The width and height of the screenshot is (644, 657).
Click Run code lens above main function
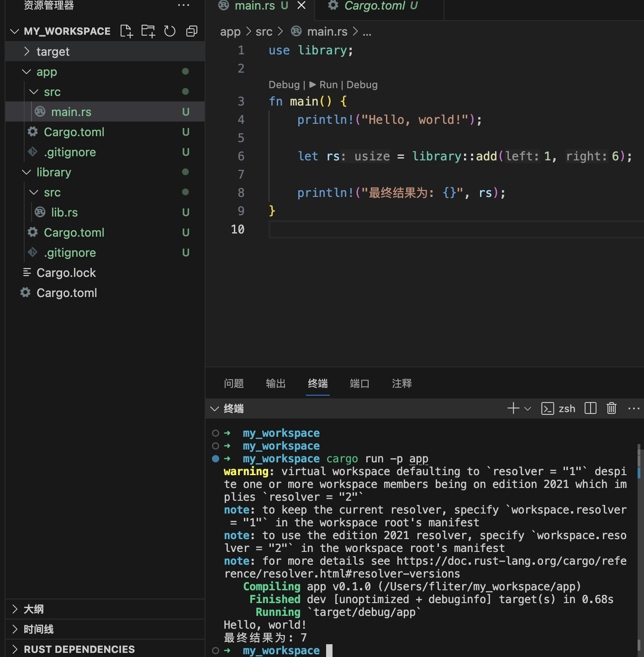pyautogui.click(x=324, y=85)
